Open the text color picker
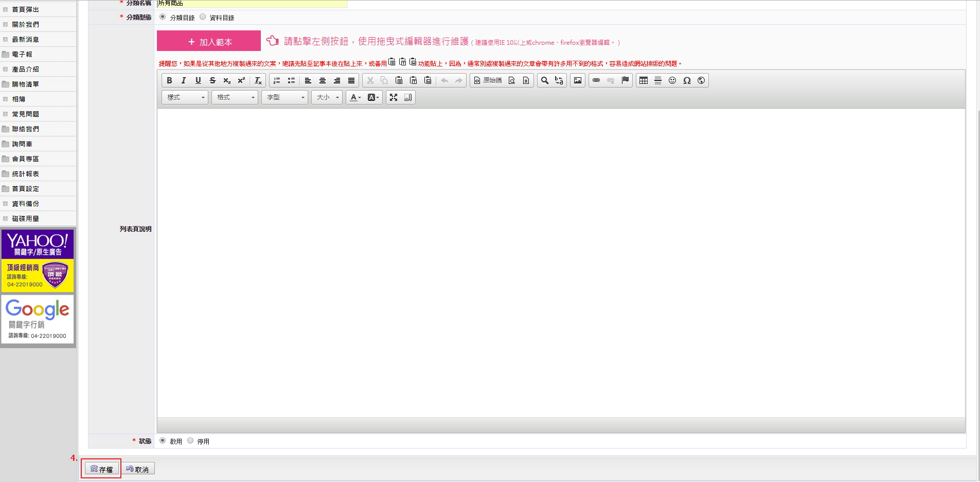The width and height of the screenshot is (980, 482). [x=355, y=97]
